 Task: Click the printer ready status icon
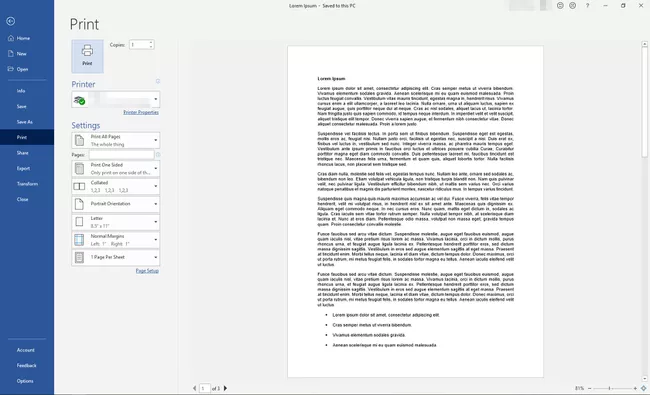pyautogui.click(x=79, y=100)
